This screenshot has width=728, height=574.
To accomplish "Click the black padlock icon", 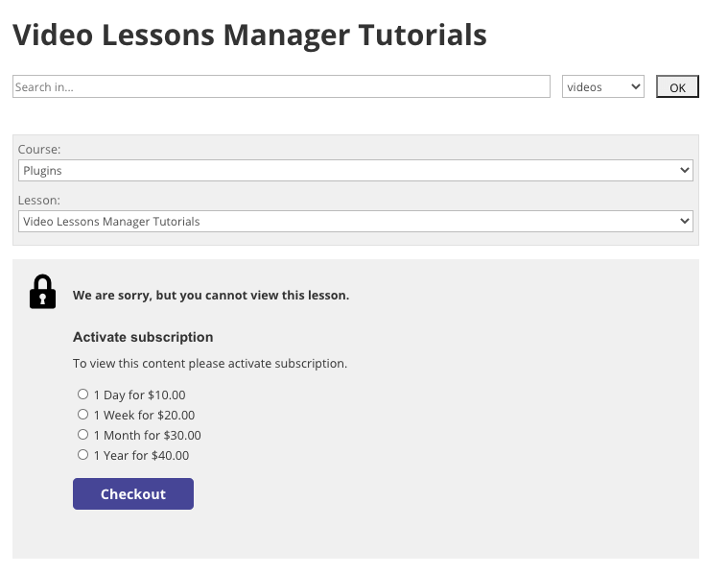I will coord(42,292).
